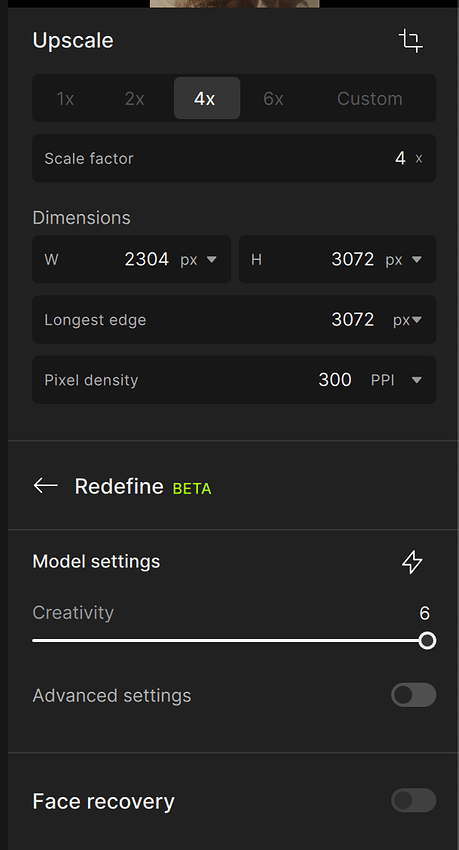
Task: Open the Pixel density PPI dropdown
Action: coord(396,380)
